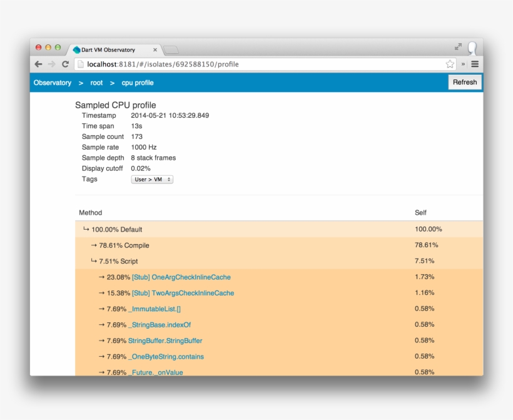Collapse the 100.00% Default tree row

coord(86,229)
